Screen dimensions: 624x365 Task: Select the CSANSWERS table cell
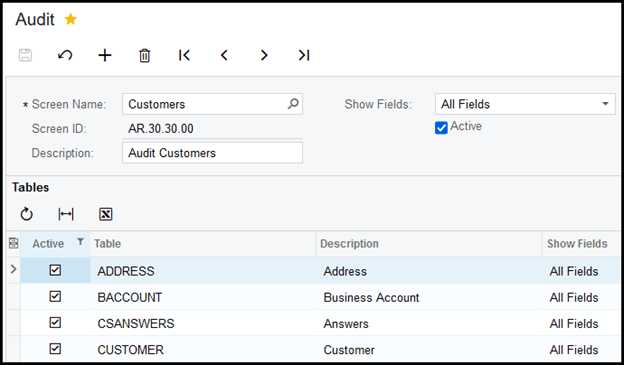(203, 324)
